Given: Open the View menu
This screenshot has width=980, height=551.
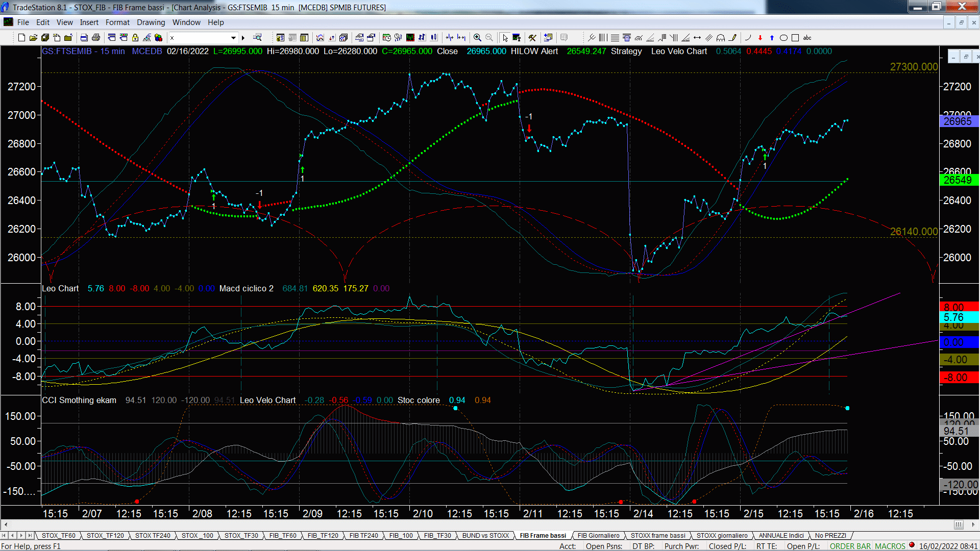Looking at the screenshot, I should pyautogui.click(x=64, y=22).
